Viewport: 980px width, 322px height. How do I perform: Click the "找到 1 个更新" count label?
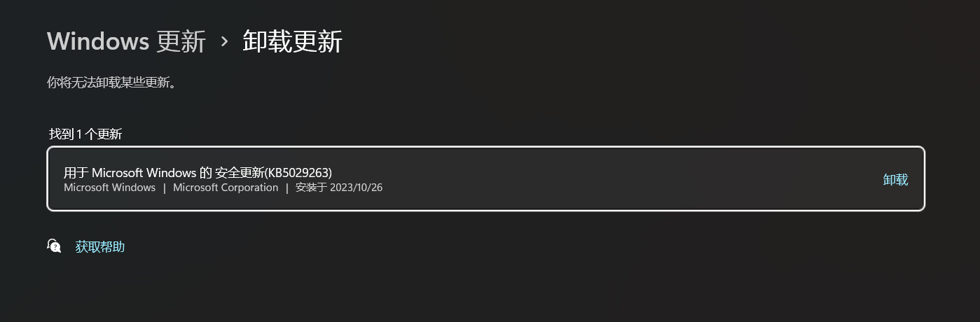tap(85, 134)
